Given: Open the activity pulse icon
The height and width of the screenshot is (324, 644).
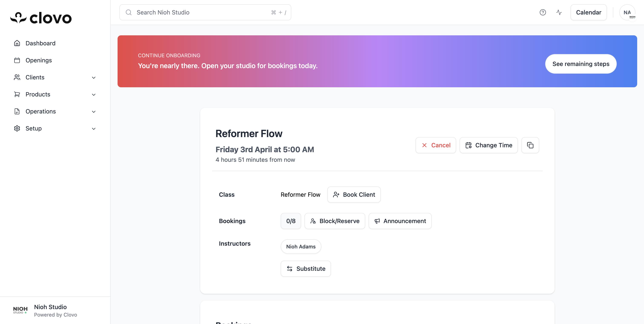Looking at the screenshot, I should pyautogui.click(x=559, y=12).
